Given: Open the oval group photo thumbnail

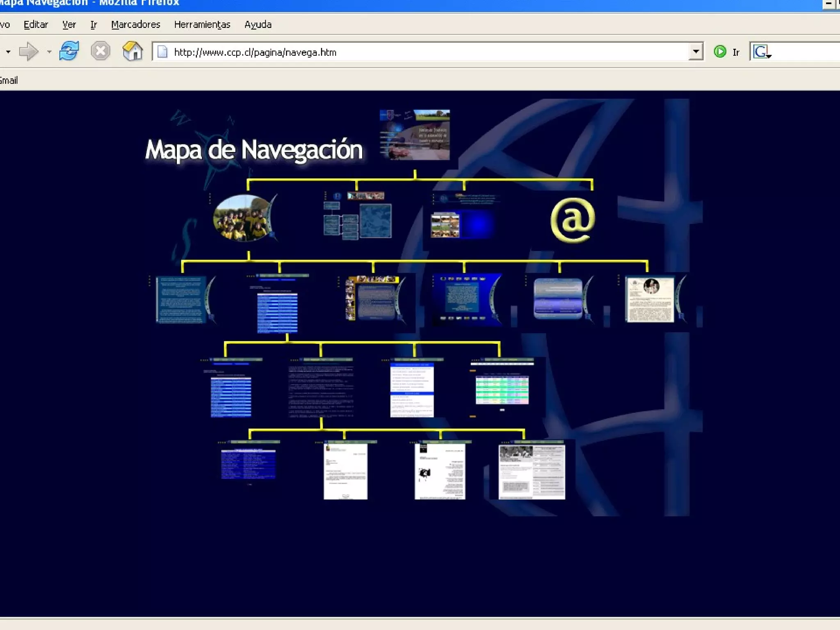Looking at the screenshot, I should click(x=243, y=218).
